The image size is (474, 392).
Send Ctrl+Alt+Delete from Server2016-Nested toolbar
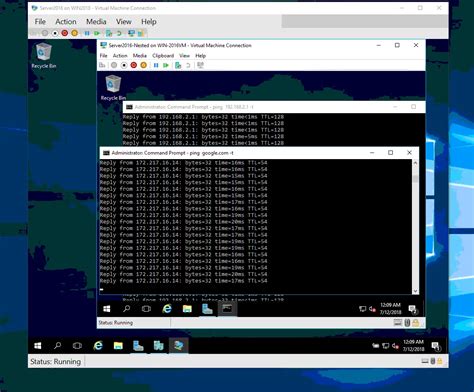(102, 65)
